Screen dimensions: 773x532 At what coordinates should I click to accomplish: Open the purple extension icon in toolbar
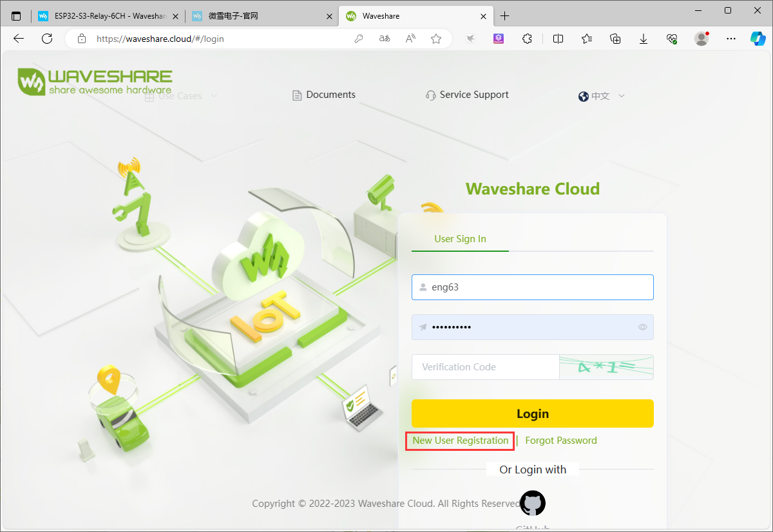coord(499,39)
